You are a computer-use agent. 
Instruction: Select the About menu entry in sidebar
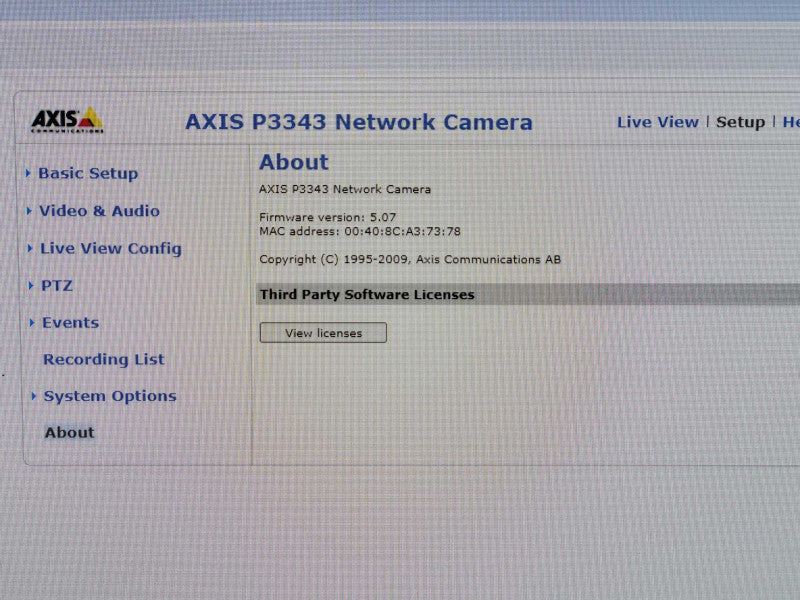[x=69, y=433]
